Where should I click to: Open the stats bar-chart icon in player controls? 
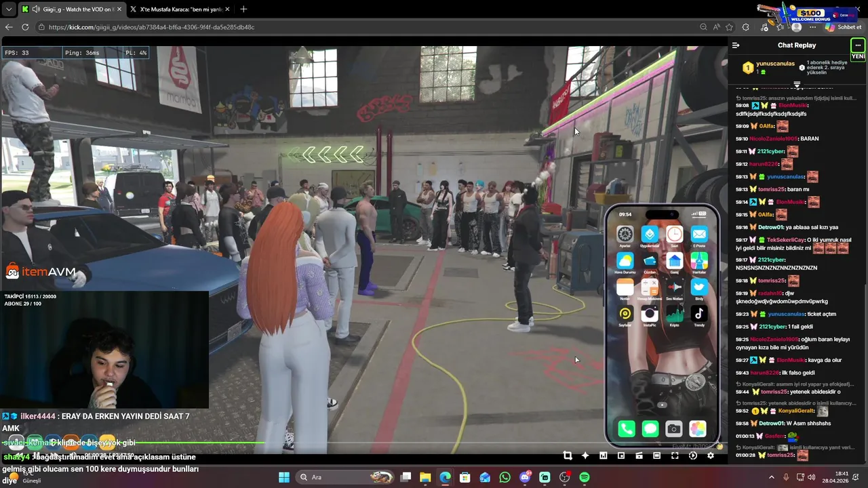tap(603, 455)
